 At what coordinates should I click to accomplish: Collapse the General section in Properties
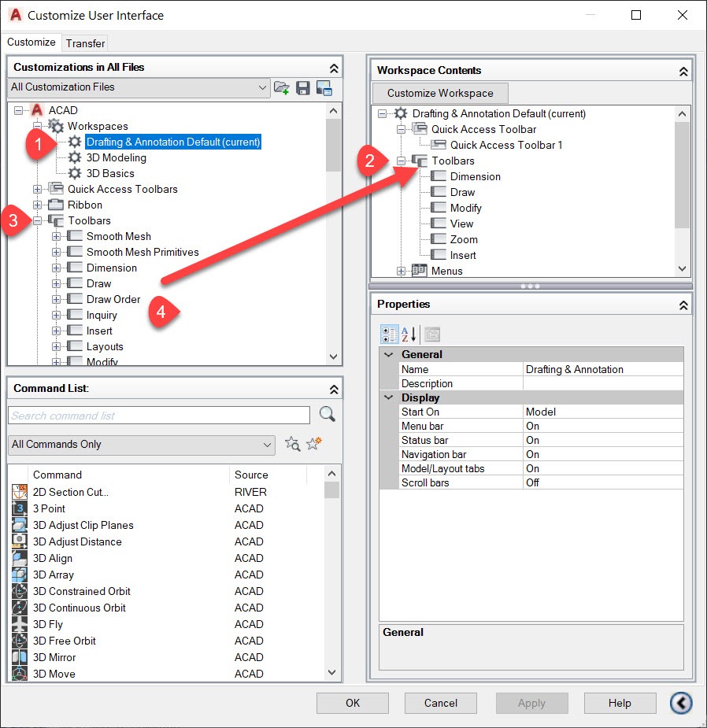point(389,354)
